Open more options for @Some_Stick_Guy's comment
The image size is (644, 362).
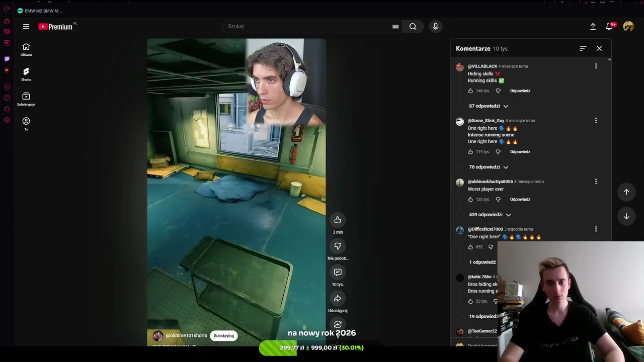click(x=596, y=121)
